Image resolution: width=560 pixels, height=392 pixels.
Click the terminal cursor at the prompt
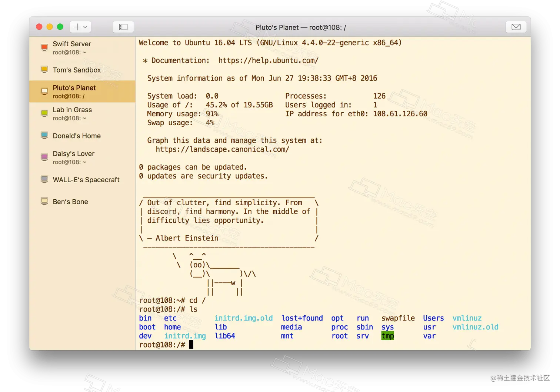[191, 345]
